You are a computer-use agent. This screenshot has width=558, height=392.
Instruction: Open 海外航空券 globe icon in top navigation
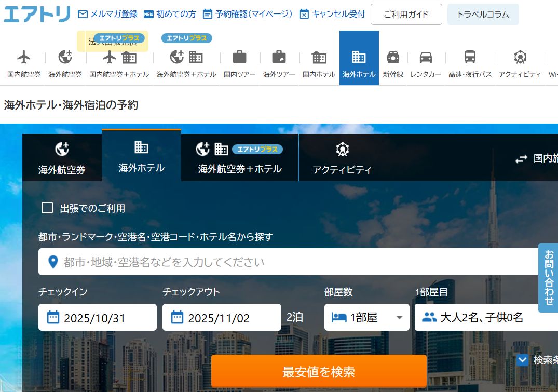tap(65, 57)
